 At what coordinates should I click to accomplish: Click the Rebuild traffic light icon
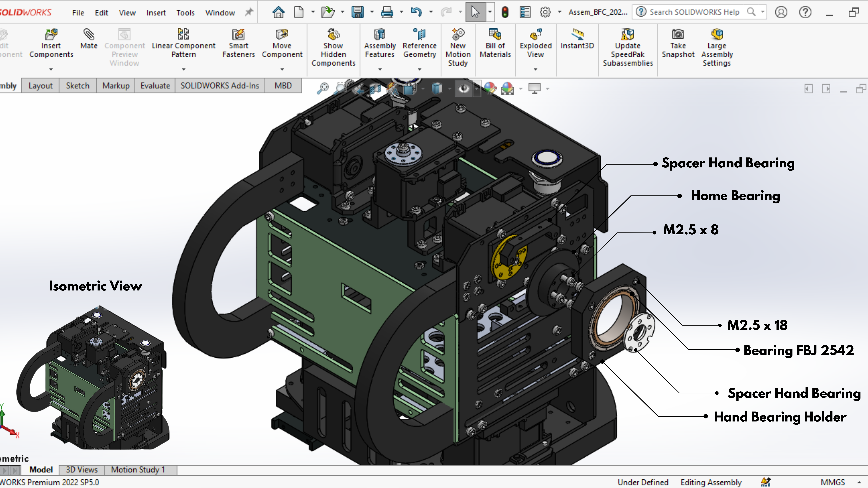[505, 12]
